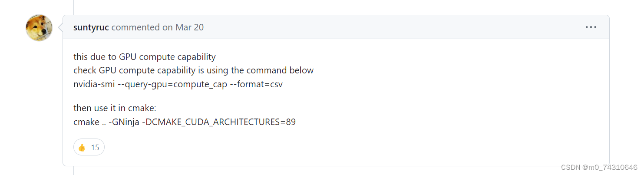Click the '--query-gpu=compute_cap' argument text

pos(172,84)
